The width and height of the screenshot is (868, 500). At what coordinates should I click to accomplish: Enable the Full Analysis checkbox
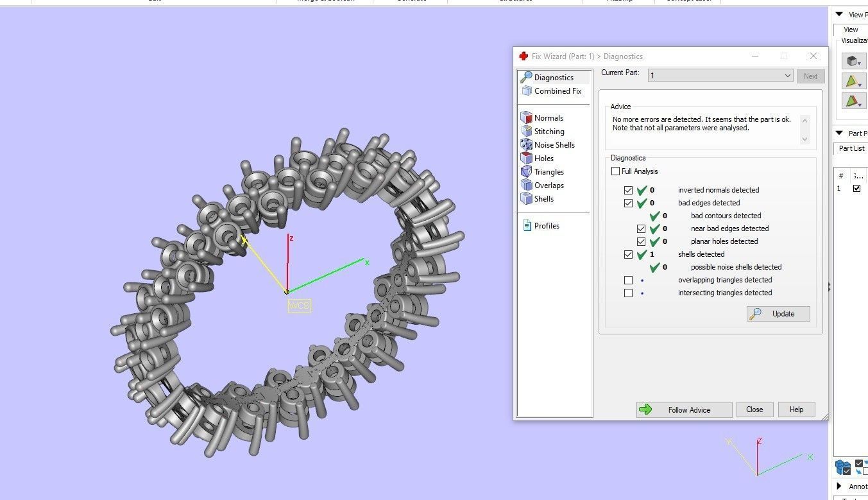coord(616,171)
